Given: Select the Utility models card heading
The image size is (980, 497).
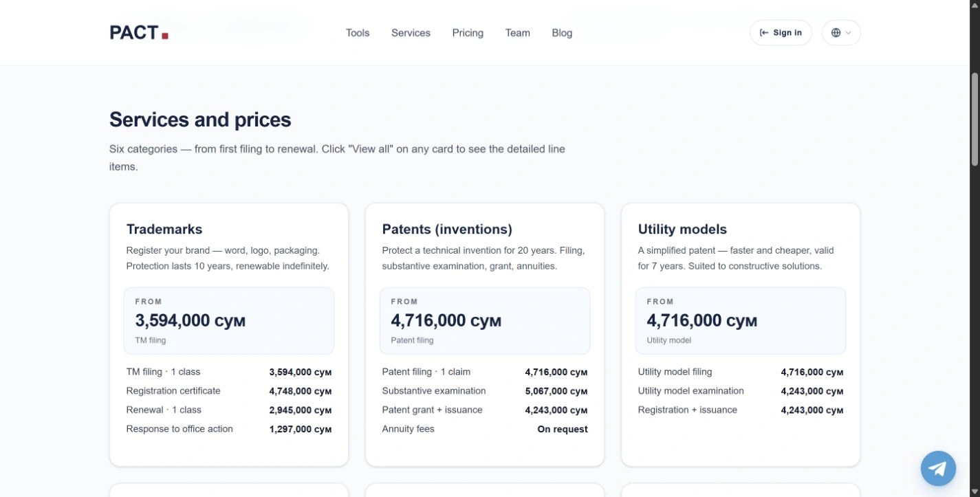Looking at the screenshot, I should [x=682, y=229].
